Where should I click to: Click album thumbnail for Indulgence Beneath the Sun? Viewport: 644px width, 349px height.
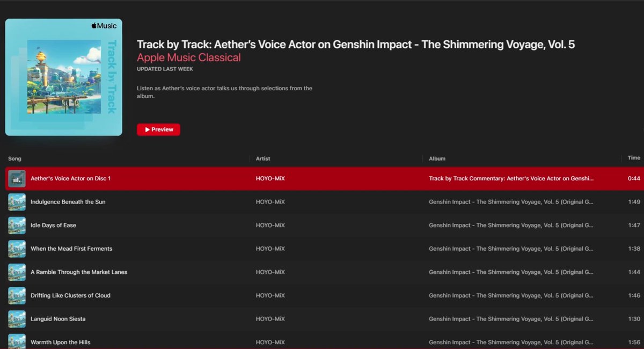coord(17,202)
